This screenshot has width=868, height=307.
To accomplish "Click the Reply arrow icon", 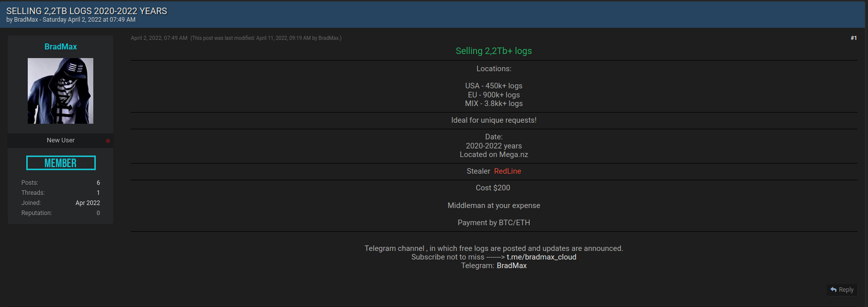I will coord(833,290).
